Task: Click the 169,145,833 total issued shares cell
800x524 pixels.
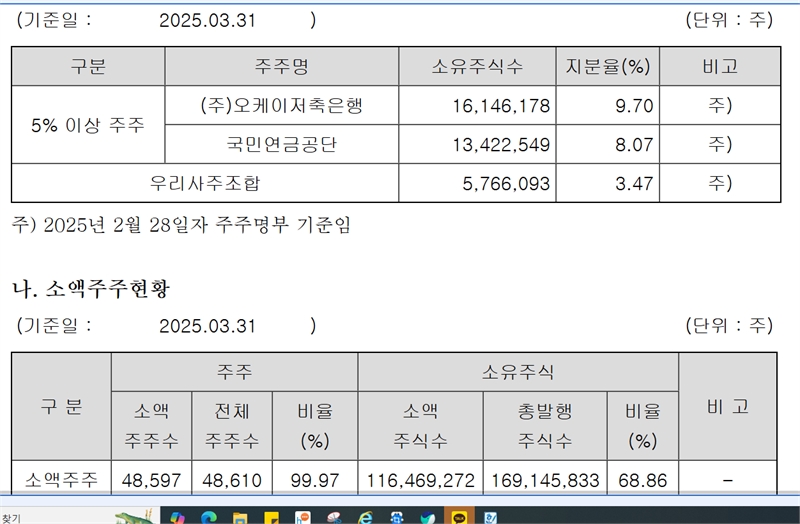Action: tap(545, 480)
